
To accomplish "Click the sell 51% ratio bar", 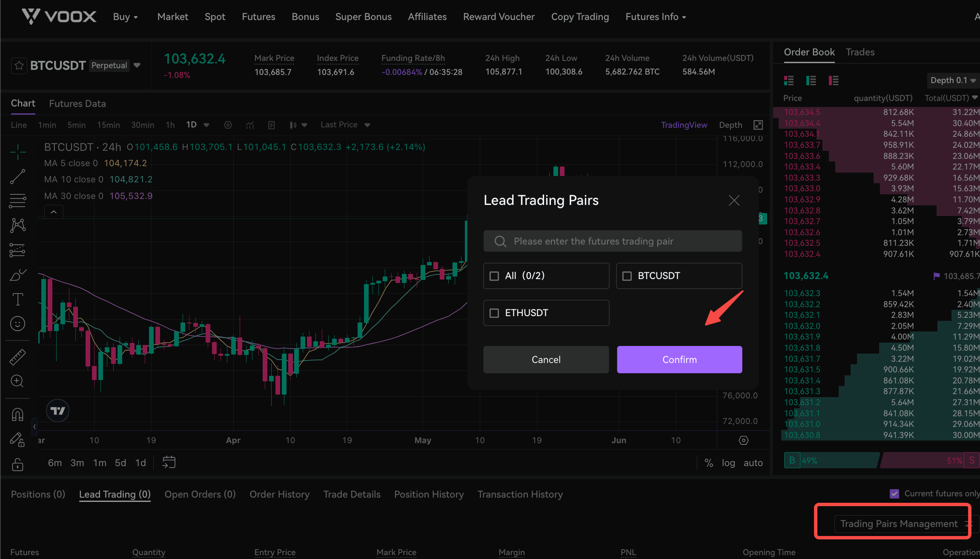I will click(930, 461).
